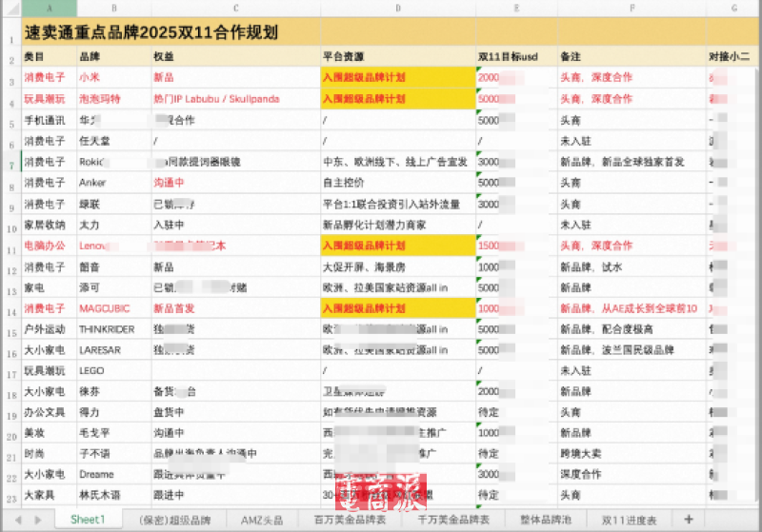Select row 14 by its row number
Screen dimensions: 762x532
pyautogui.click(x=10, y=308)
